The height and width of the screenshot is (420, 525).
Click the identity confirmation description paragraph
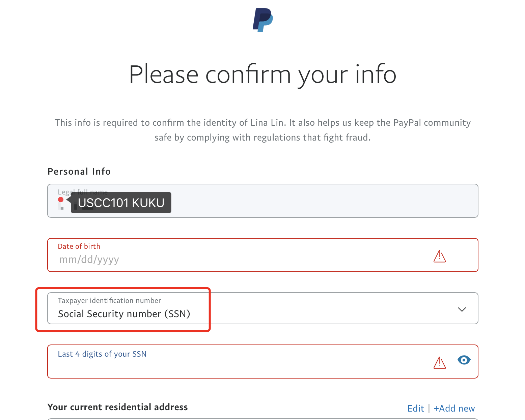point(262,130)
